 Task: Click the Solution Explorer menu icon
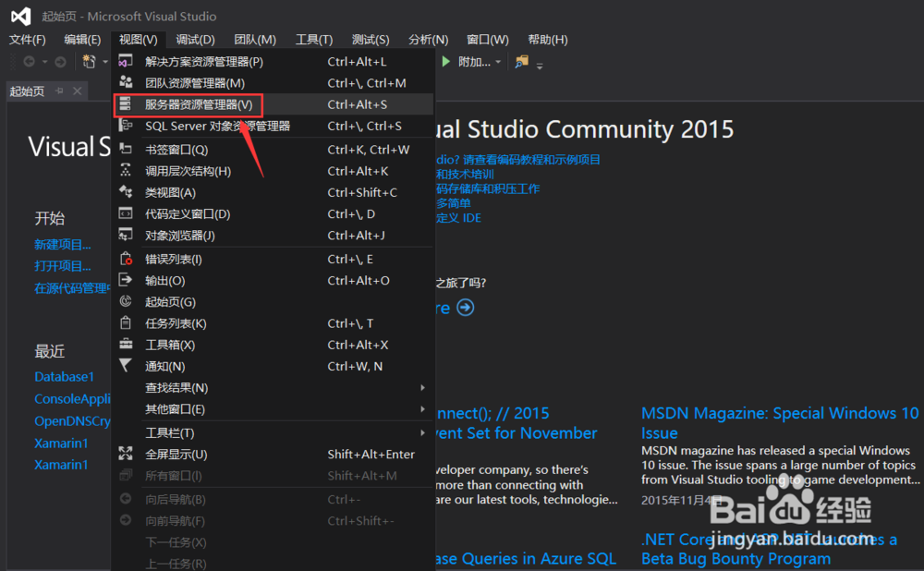tap(126, 61)
